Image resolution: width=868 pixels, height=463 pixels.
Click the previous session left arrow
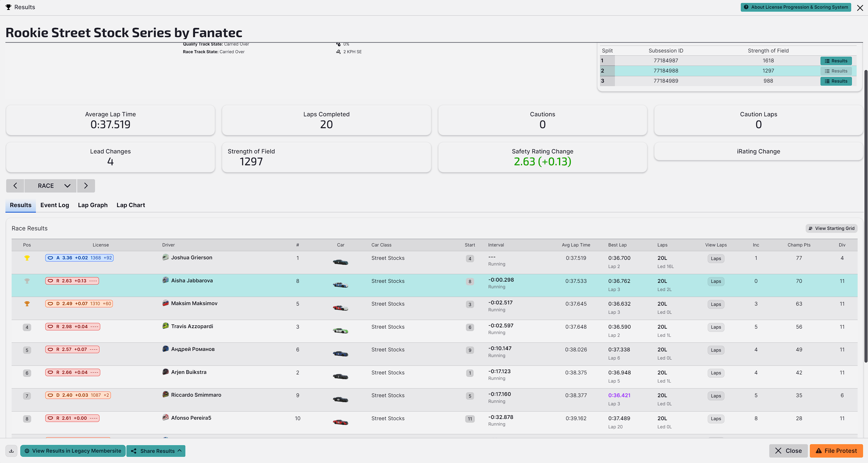pyautogui.click(x=15, y=186)
